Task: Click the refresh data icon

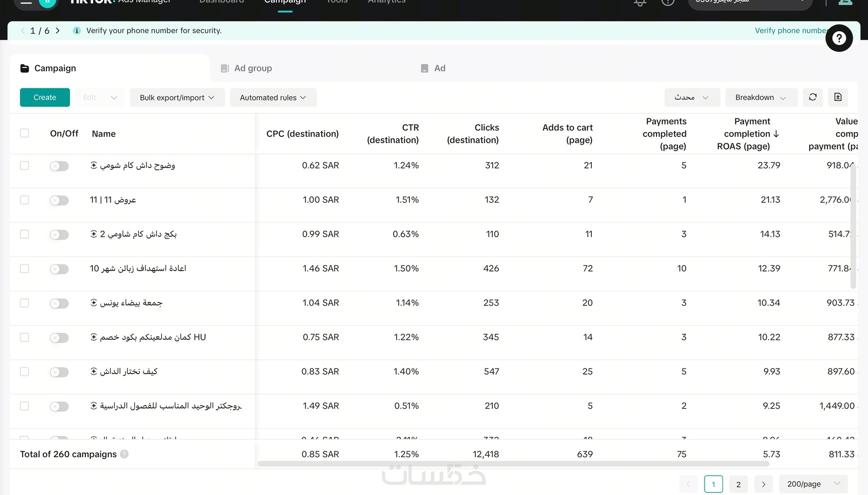Action: coord(813,97)
